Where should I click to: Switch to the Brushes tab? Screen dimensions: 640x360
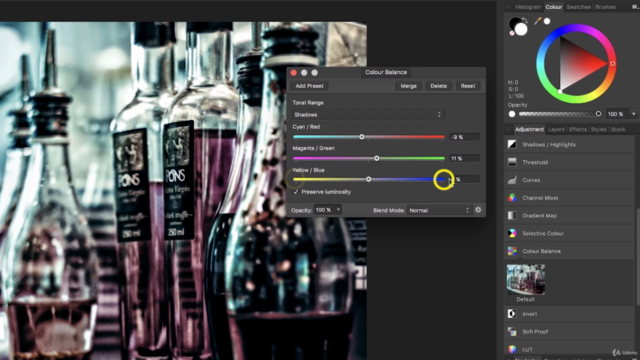[x=605, y=7]
